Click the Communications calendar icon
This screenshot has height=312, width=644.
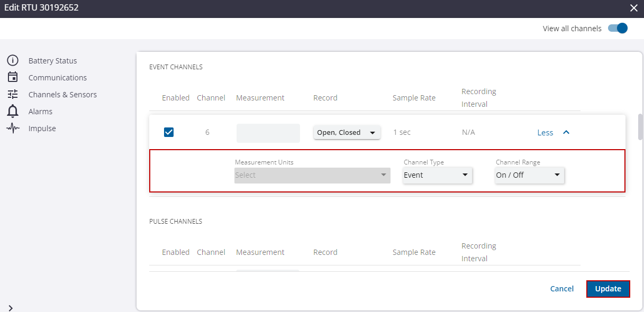[13, 77]
